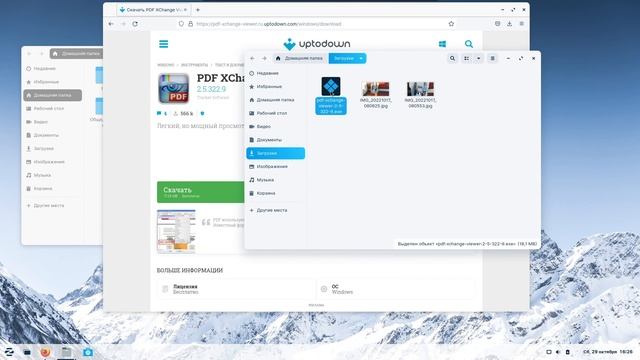The width and height of the screenshot is (640, 360).
Task: Select Недавние in front file manager sidebar
Action: click(276, 73)
